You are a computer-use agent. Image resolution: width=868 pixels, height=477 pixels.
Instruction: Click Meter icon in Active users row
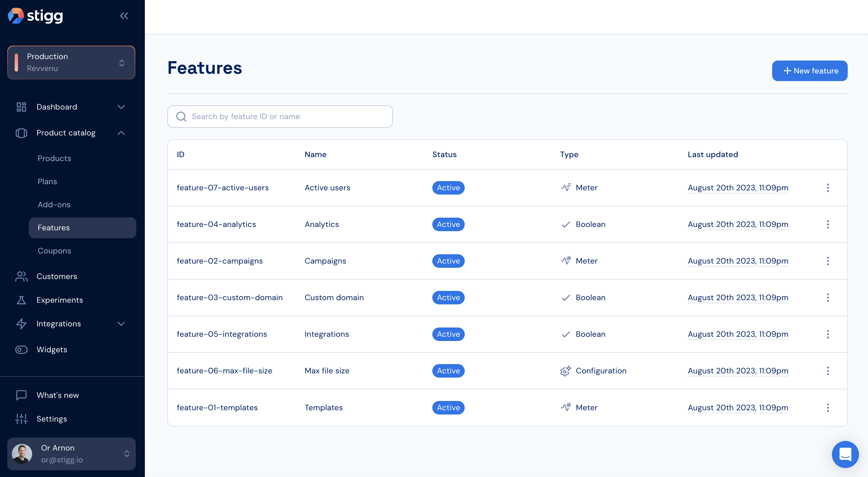coord(566,188)
